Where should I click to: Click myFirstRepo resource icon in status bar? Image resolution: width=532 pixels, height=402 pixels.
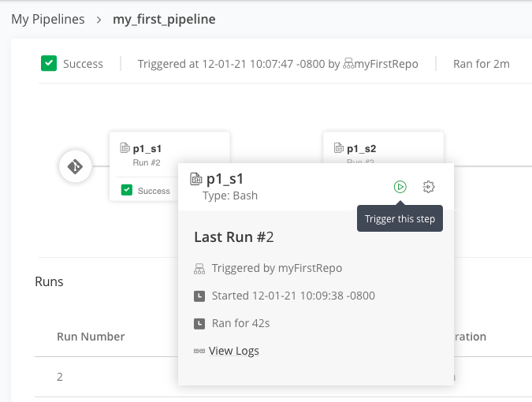click(x=348, y=64)
